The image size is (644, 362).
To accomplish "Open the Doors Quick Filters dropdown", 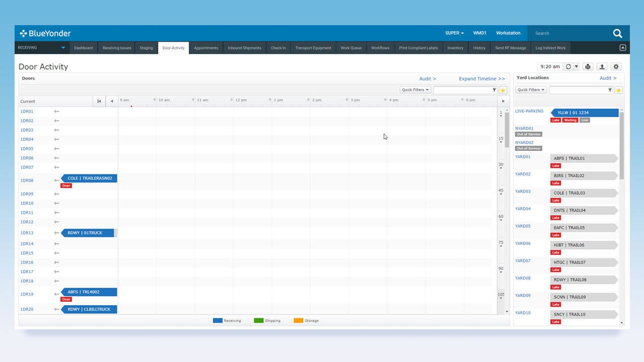I will point(415,90).
